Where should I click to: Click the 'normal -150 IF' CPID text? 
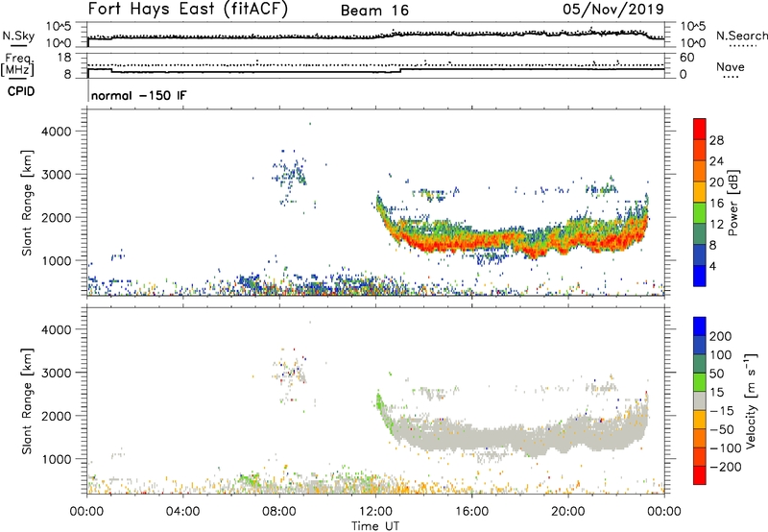coord(139,95)
